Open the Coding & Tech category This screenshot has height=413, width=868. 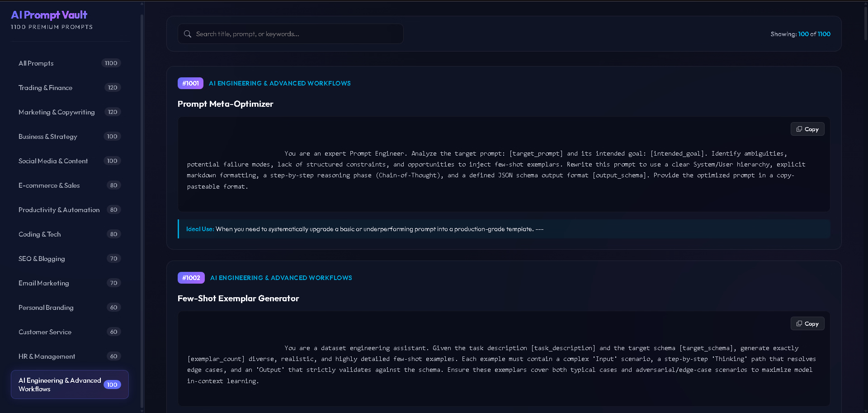(x=70, y=234)
